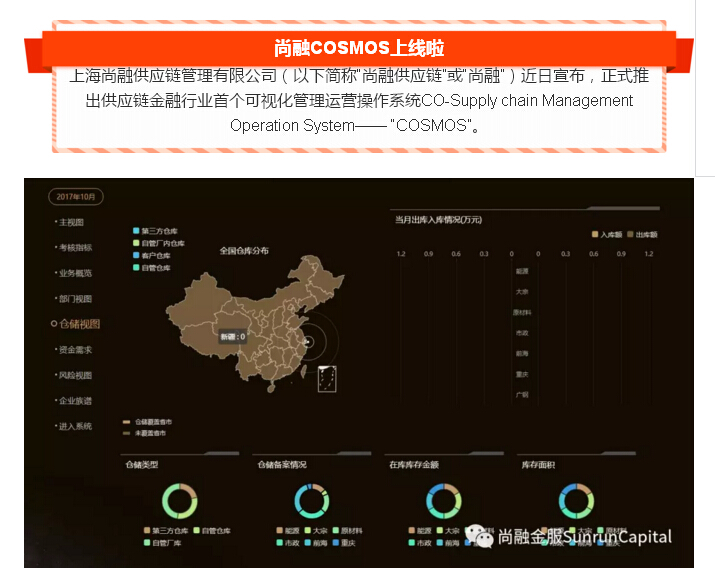The image size is (715, 575).
Task: Click the 尚融COSMOS上线啦 banner heading
Action: click(359, 48)
